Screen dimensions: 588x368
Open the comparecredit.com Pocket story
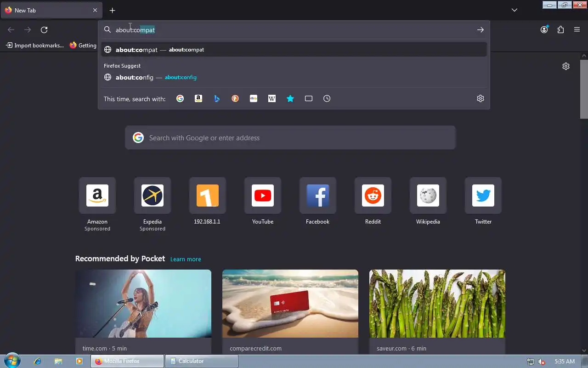(290, 311)
